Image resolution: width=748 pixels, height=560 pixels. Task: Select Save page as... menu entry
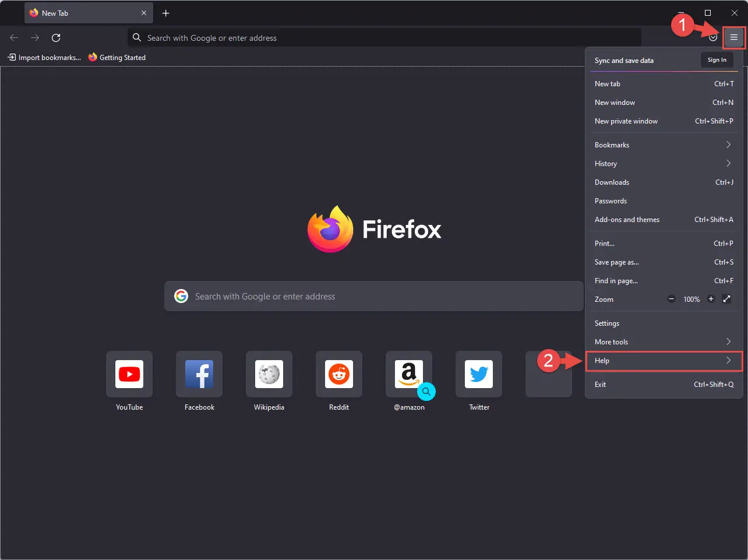[664, 262]
